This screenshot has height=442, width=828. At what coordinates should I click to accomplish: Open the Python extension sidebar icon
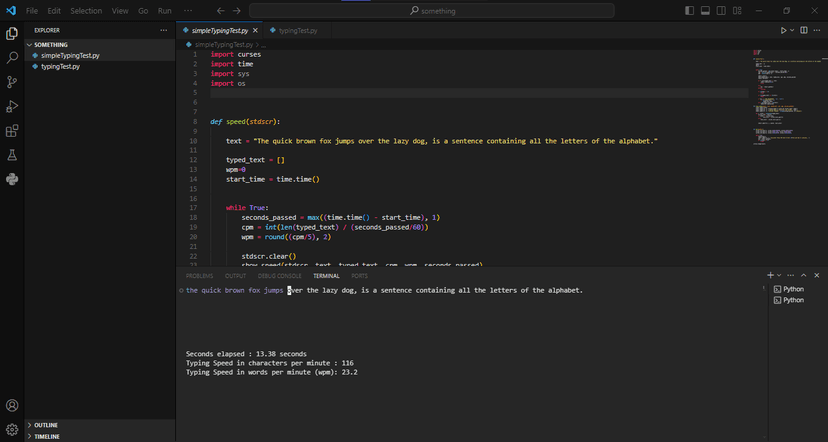pyautogui.click(x=12, y=179)
